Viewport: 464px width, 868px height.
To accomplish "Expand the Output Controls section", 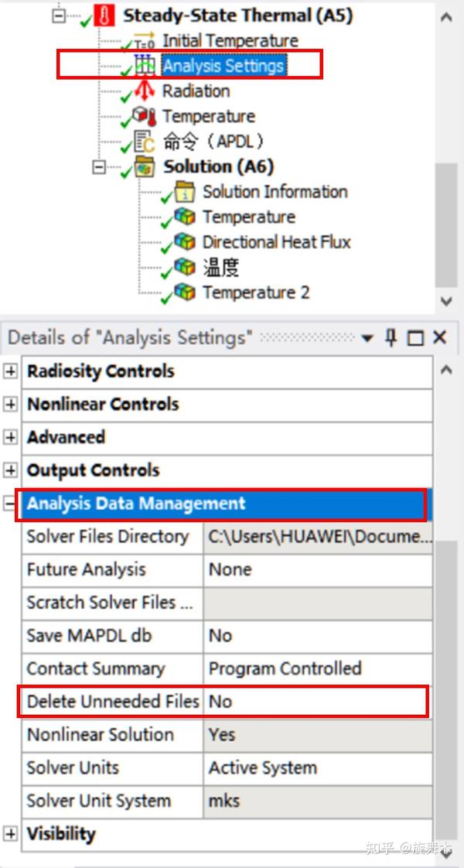I will (9, 470).
